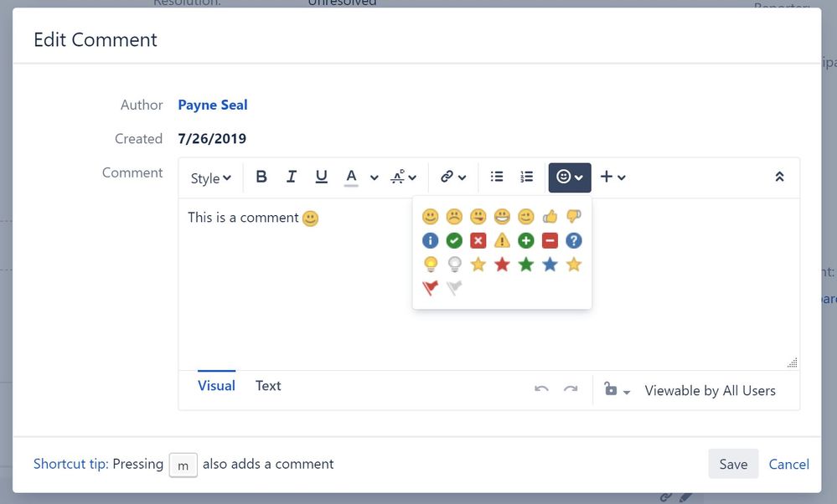
Task: Open Payne Seal's author profile link
Action: pos(212,105)
